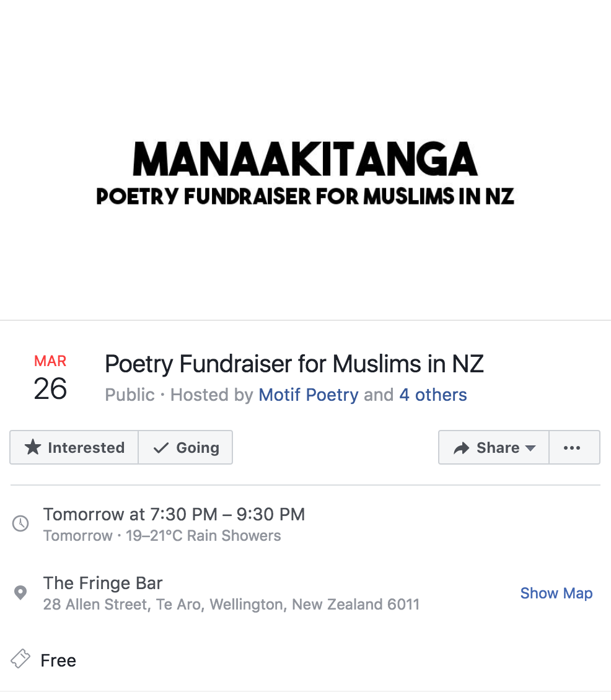The height and width of the screenshot is (700, 611).
Task: Click the share arrow icon
Action: [461, 448]
